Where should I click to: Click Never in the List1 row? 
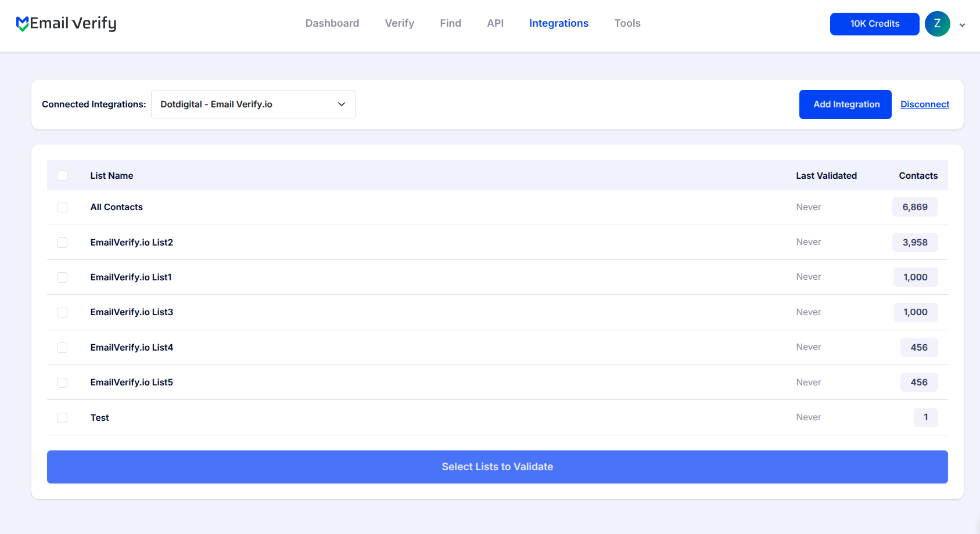pos(809,277)
